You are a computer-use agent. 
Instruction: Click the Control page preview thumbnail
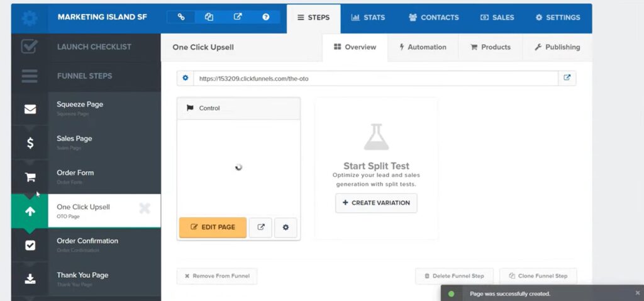pos(238,168)
